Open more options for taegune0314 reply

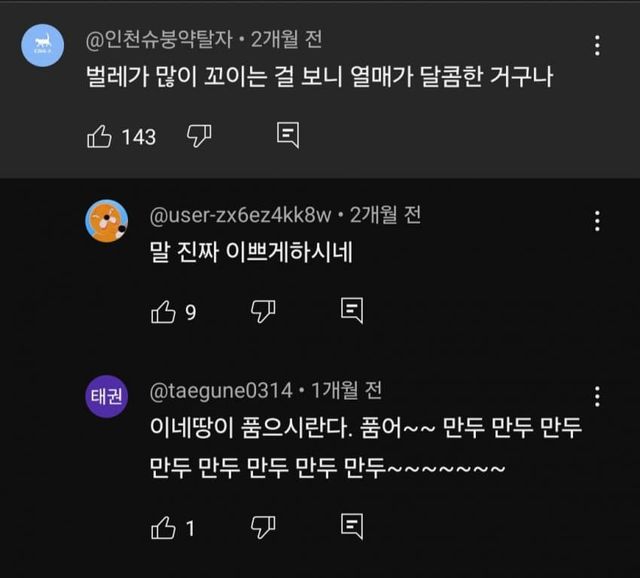pyautogui.click(x=597, y=395)
